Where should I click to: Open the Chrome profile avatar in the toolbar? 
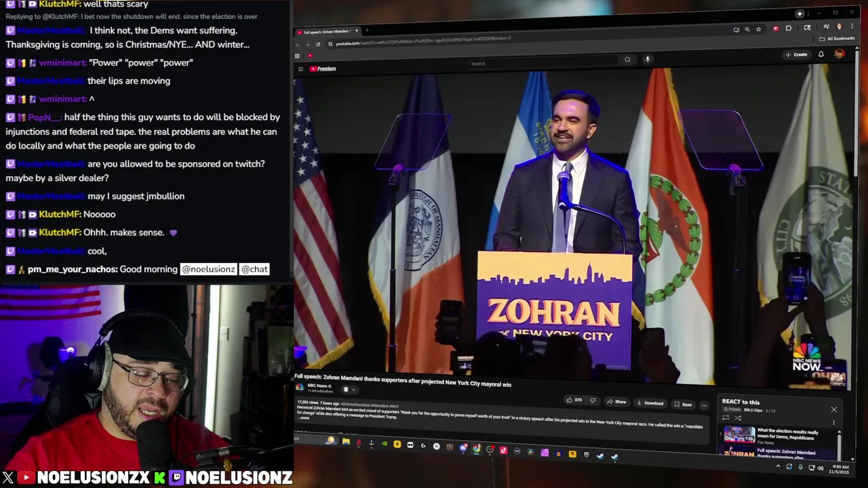click(x=840, y=26)
